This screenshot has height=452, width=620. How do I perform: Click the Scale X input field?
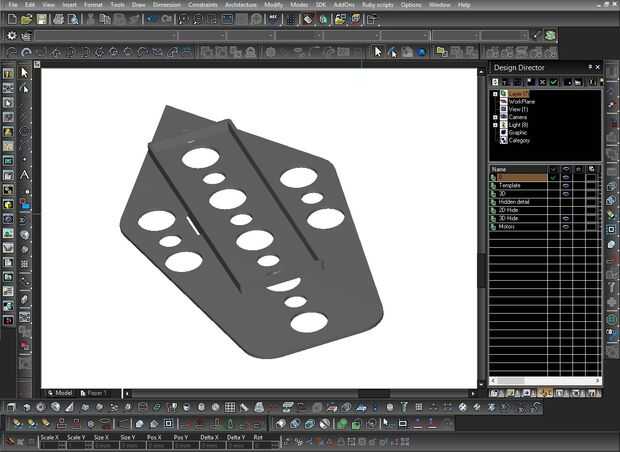click(52, 445)
